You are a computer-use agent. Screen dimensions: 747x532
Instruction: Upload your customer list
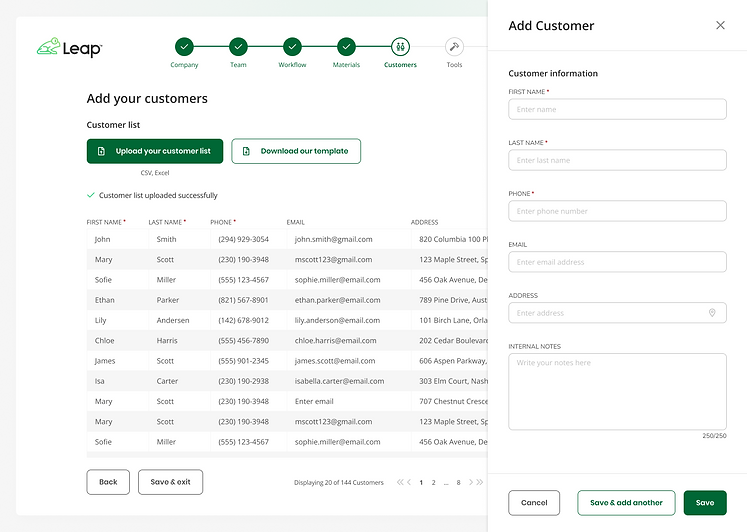[x=155, y=151]
